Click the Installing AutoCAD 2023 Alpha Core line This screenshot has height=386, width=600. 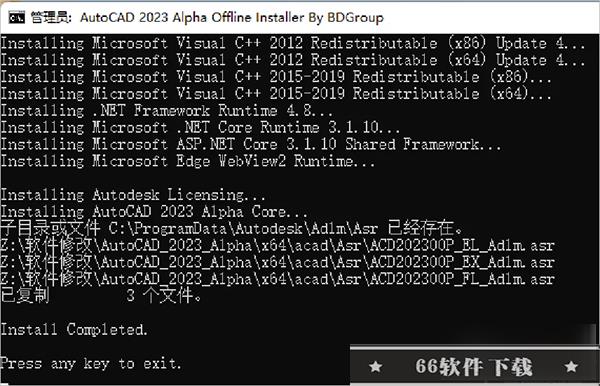click(154, 212)
